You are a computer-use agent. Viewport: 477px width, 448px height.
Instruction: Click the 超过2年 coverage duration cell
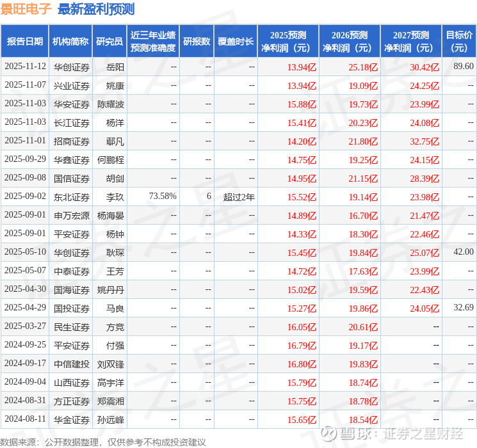click(239, 197)
